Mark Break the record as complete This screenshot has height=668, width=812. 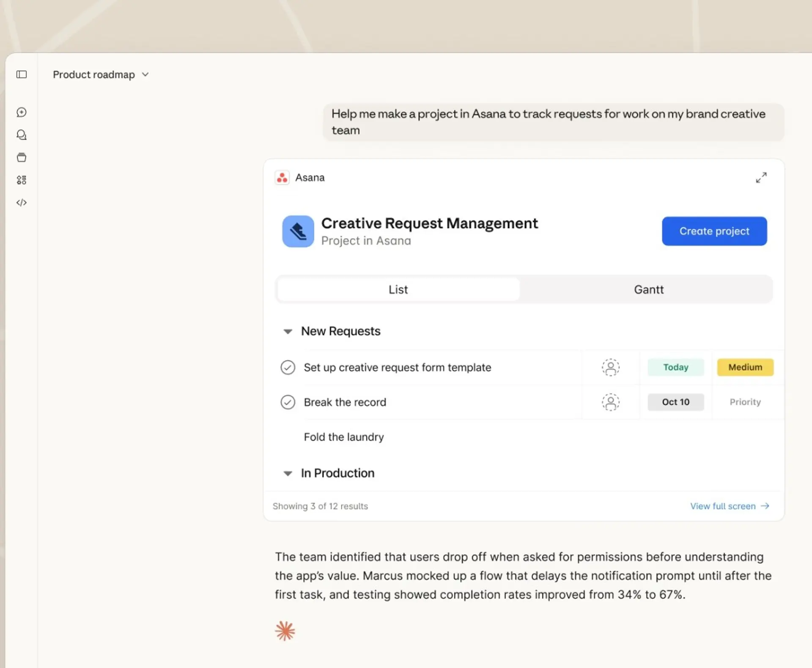click(x=288, y=402)
